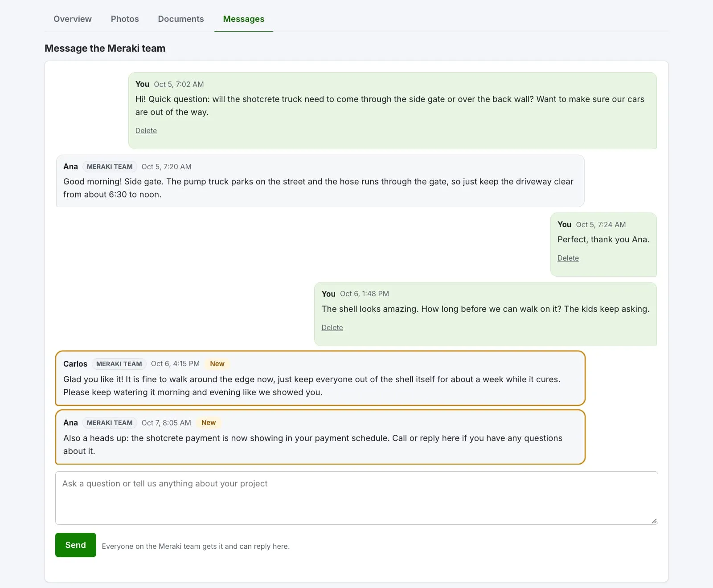The image size is (713, 588).
Task: Click MERAKI TEAM badge on Ana's Oct 7 message
Action: point(110,423)
